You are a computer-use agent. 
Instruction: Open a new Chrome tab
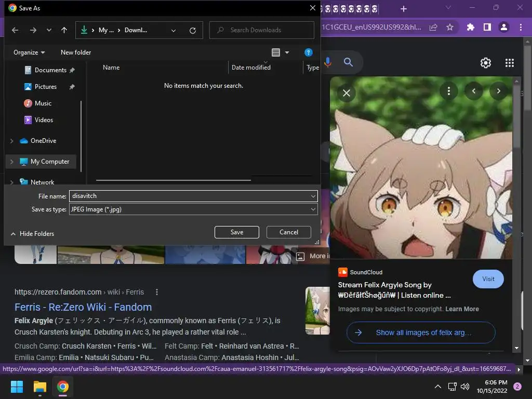tap(403, 9)
